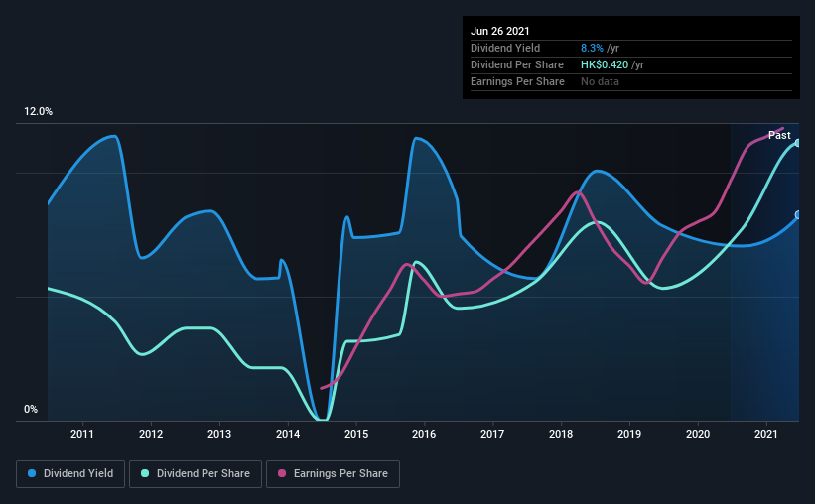Screen dimensions: 815x504
Task: Click the 2015 x-axis label
Action: coord(356,434)
